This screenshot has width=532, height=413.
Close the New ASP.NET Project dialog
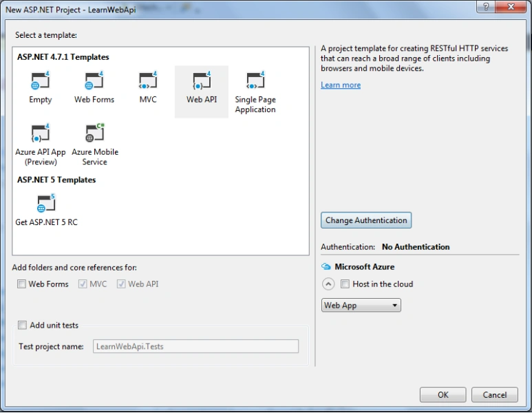click(511, 6)
